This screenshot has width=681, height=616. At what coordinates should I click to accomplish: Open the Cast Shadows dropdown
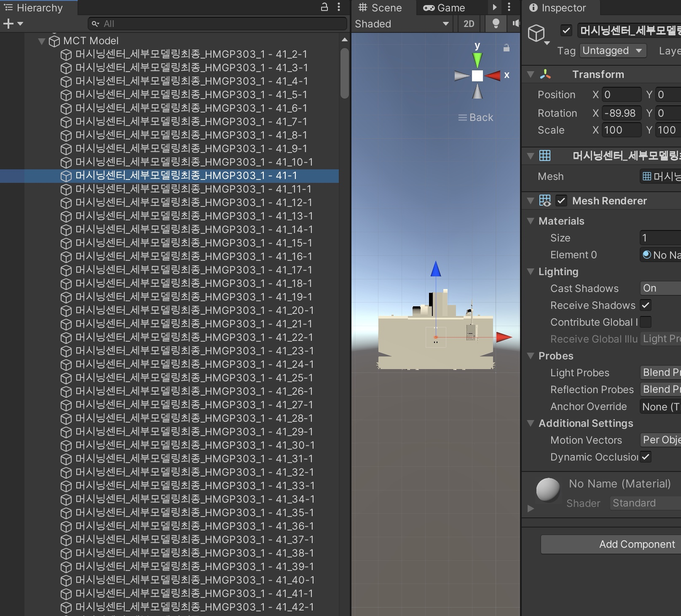pos(660,288)
